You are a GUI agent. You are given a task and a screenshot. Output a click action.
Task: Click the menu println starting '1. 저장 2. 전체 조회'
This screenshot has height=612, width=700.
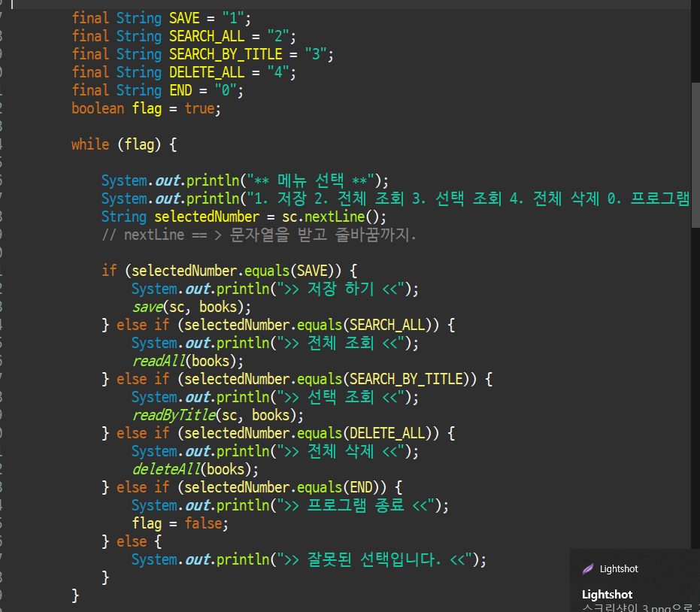pos(396,198)
